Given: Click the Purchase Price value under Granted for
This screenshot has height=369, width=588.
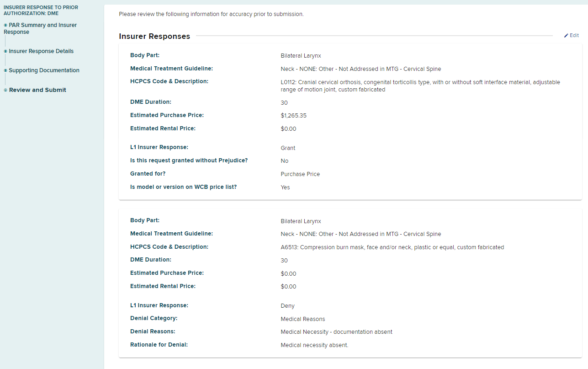Looking at the screenshot, I should click(x=300, y=174).
